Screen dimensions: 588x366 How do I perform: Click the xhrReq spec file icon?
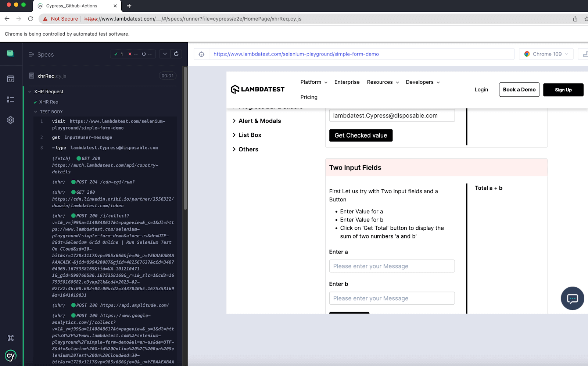[x=32, y=76]
